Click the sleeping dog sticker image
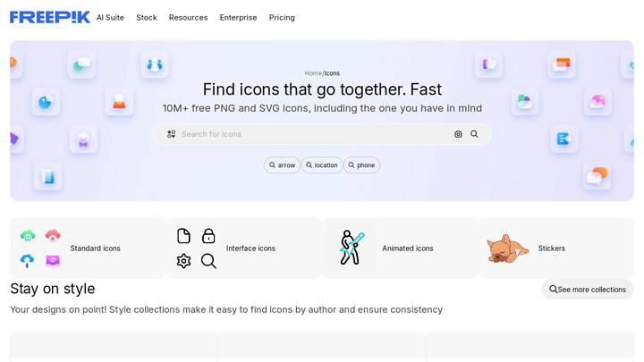 (x=507, y=248)
